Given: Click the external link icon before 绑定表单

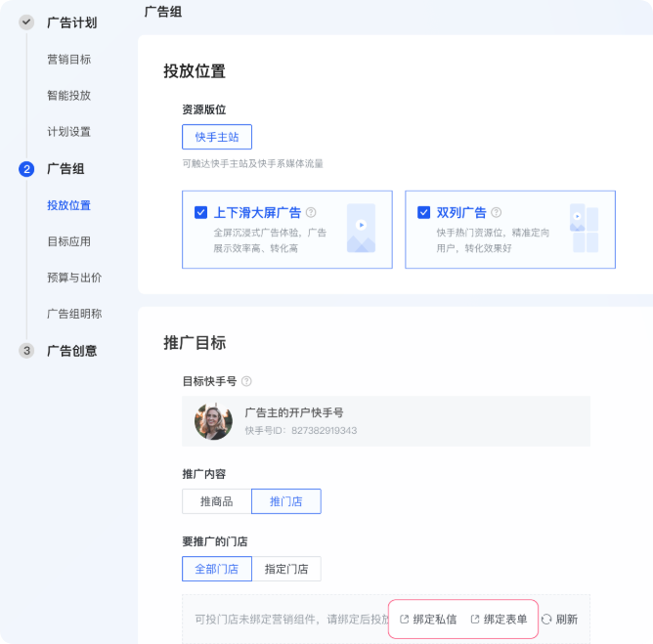Looking at the screenshot, I should click(x=475, y=619).
